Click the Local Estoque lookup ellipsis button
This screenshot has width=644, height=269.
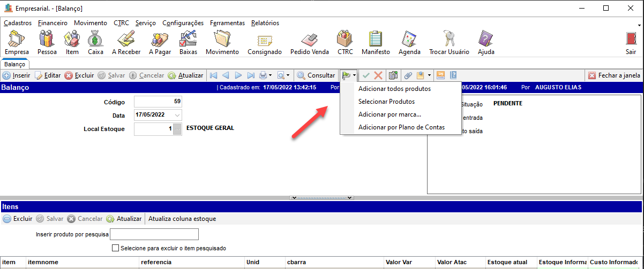177,129
